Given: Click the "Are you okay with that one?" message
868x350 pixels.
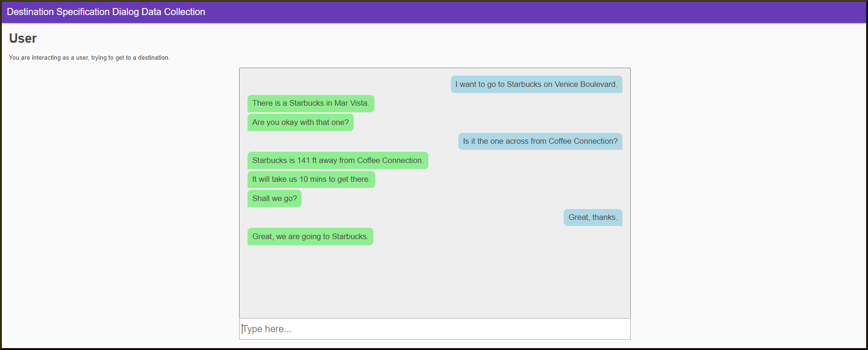Looking at the screenshot, I should pos(301,123).
